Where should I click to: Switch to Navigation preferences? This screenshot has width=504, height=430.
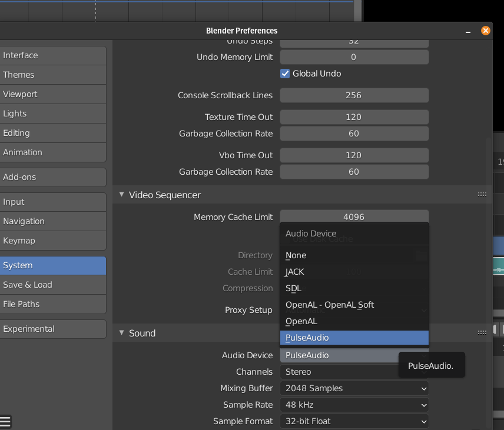[x=53, y=221]
